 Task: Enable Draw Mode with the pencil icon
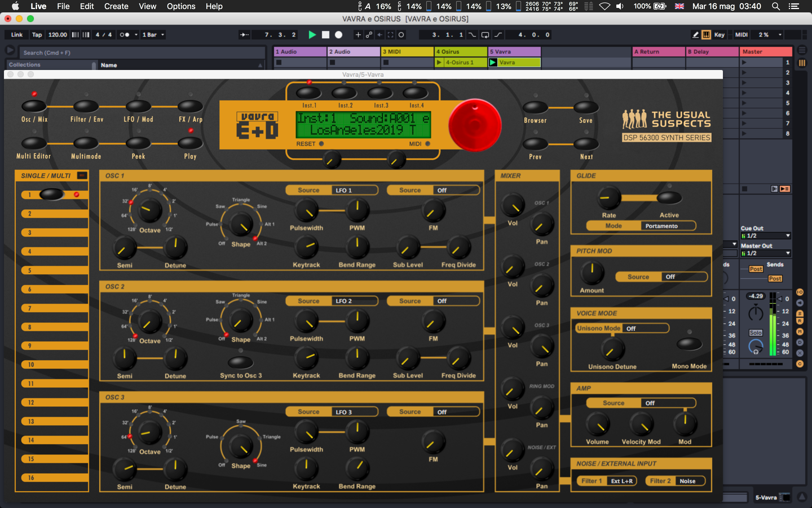696,35
